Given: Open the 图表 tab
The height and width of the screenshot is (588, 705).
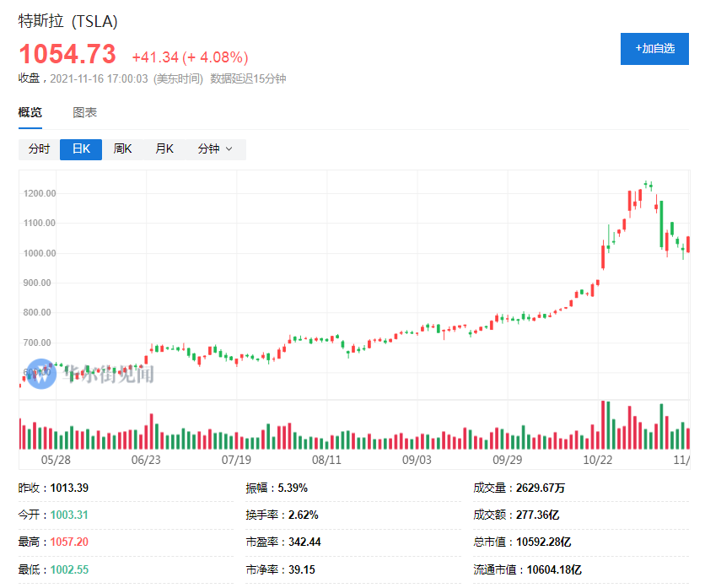Looking at the screenshot, I should tap(84, 112).
